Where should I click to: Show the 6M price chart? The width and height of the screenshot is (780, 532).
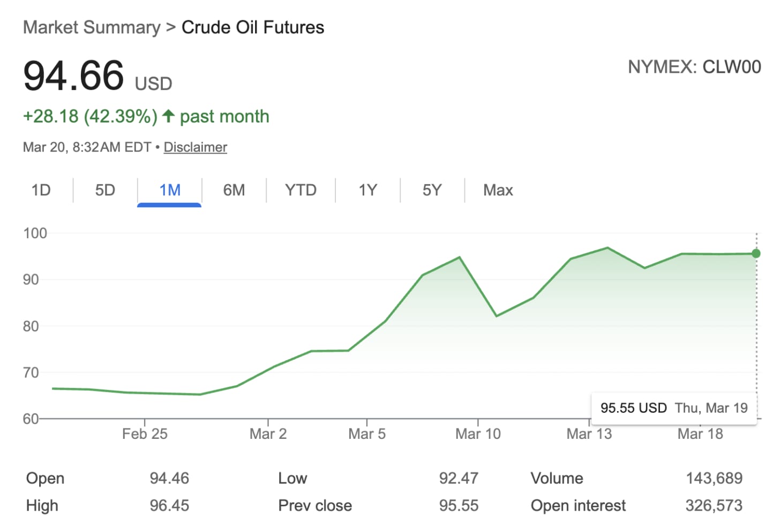point(234,190)
